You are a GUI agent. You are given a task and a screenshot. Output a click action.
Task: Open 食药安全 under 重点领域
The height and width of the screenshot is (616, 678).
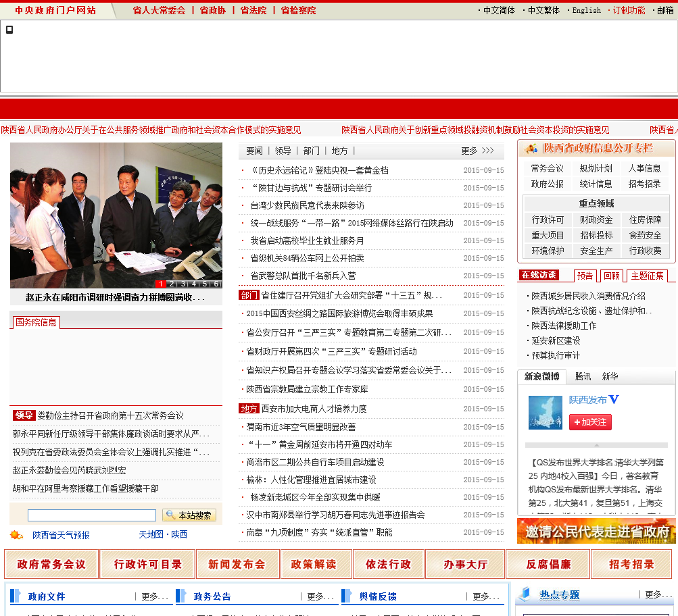click(645, 236)
